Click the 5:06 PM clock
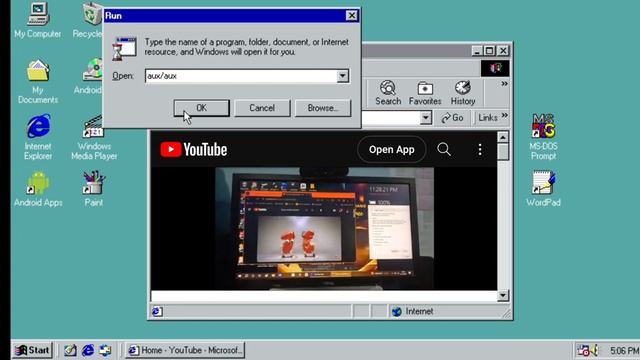The height and width of the screenshot is (360, 640). (x=624, y=350)
